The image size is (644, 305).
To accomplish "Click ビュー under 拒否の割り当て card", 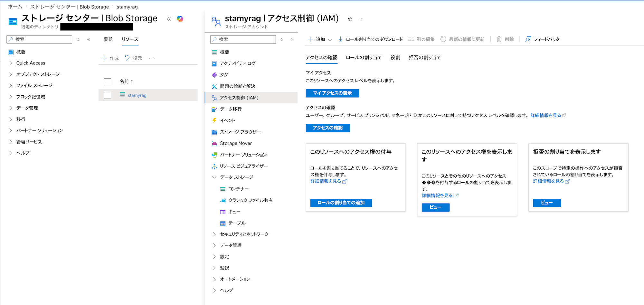I will [x=547, y=203].
